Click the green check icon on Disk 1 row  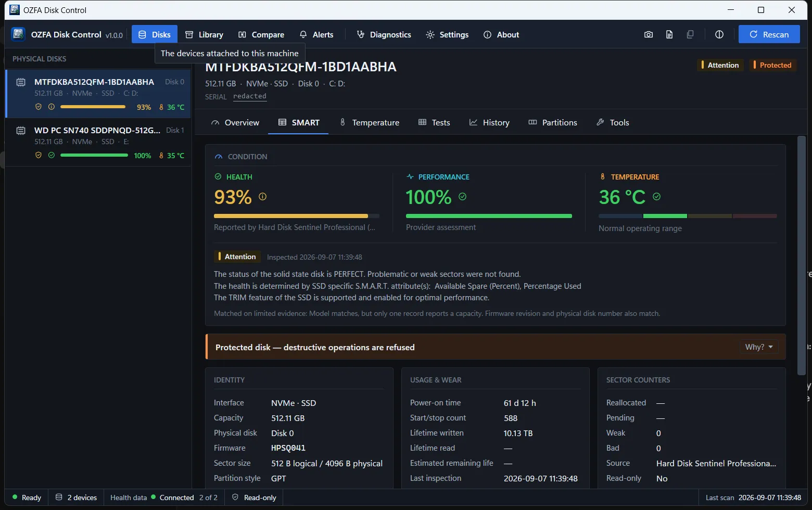tap(51, 155)
